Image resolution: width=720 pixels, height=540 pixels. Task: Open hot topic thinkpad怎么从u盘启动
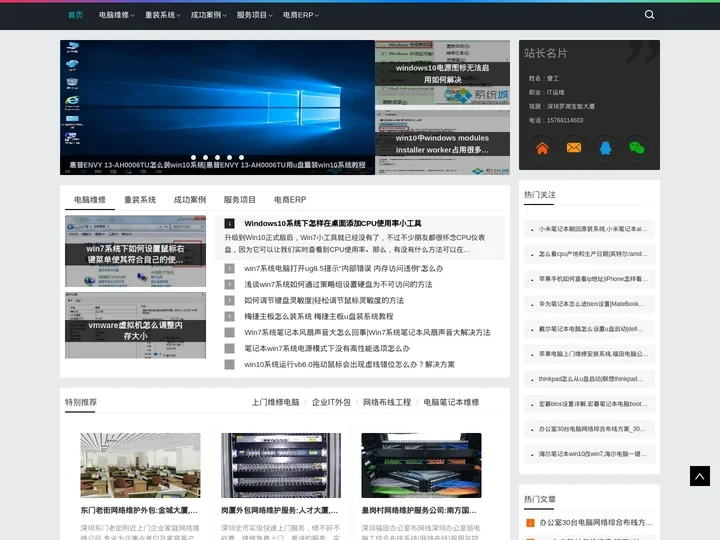pyautogui.click(x=591, y=379)
